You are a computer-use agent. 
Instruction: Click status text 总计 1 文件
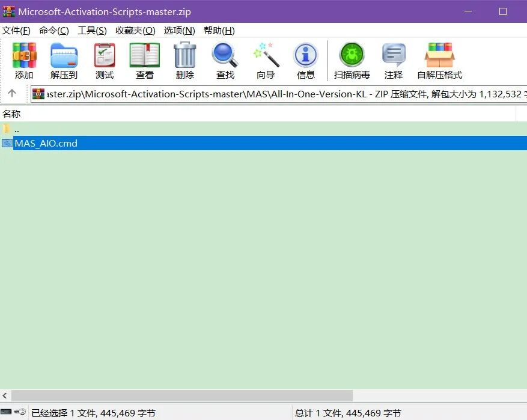[348, 413]
